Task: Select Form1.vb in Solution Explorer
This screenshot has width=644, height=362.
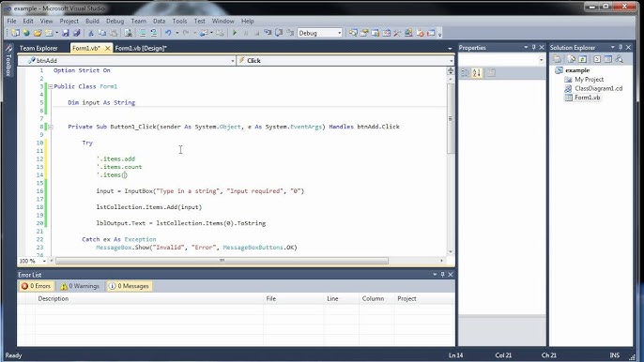Action: 587,98
